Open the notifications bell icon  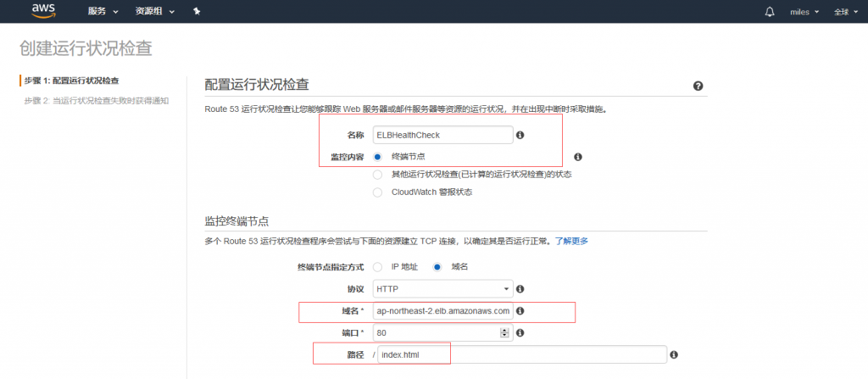(x=770, y=12)
